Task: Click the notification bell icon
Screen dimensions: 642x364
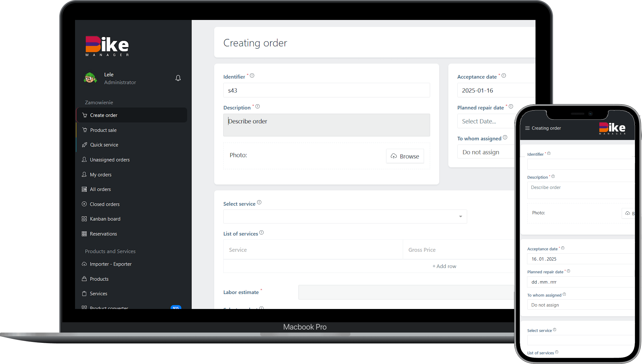Action: tap(178, 78)
